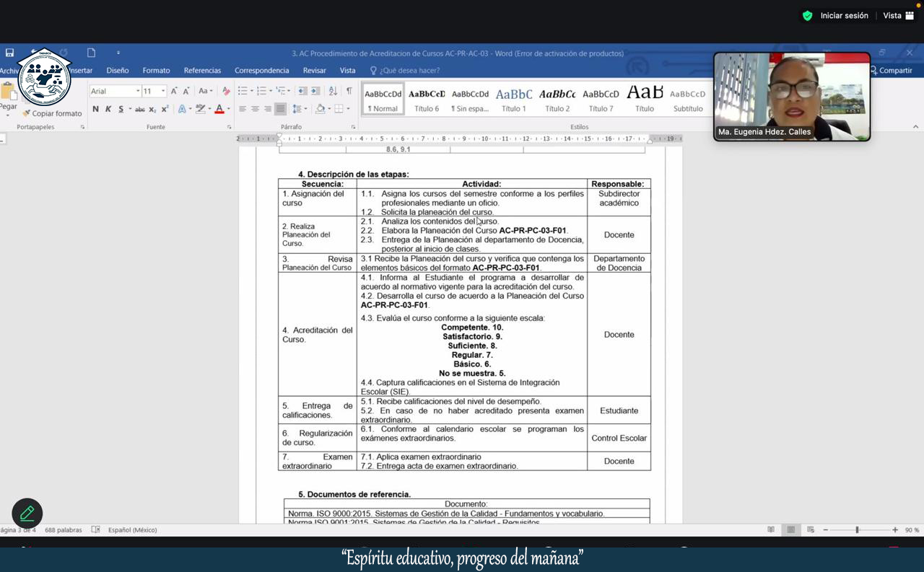Customize quick access toolbar dropdown
This screenshot has height=572, width=924.
click(118, 53)
